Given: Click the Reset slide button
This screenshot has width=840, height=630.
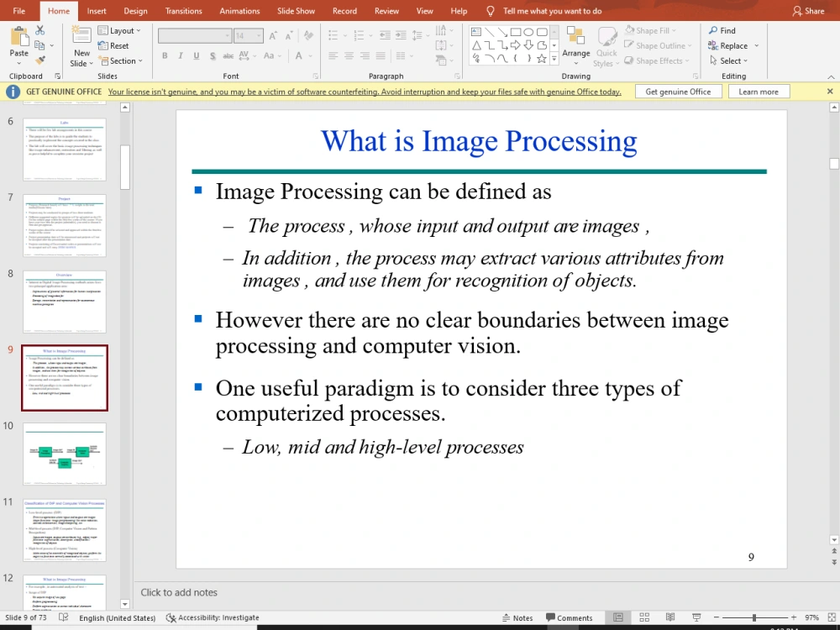Looking at the screenshot, I should coord(113,46).
